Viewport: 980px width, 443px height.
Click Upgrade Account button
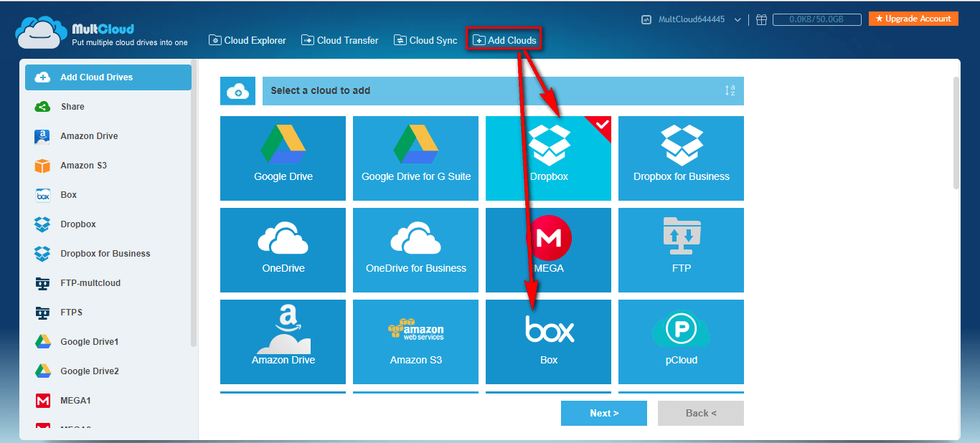tap(913, 19)
